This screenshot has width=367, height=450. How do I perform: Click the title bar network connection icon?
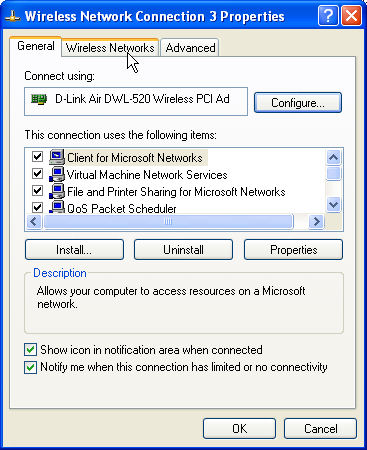[x=13, y=16]
